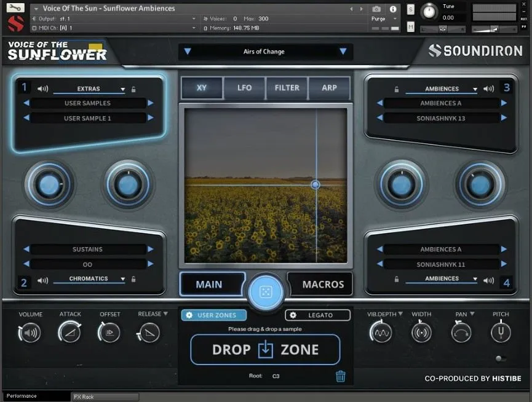Click the Root C3 value field

(x=276, y=376)
